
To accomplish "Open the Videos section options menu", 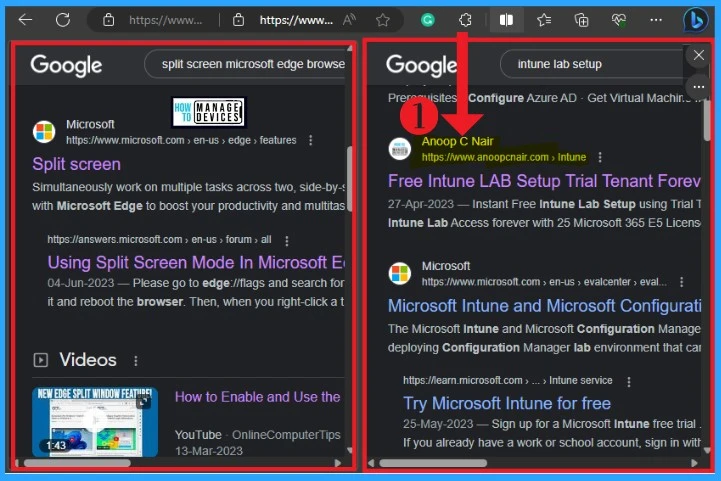I will pos(136,361).
